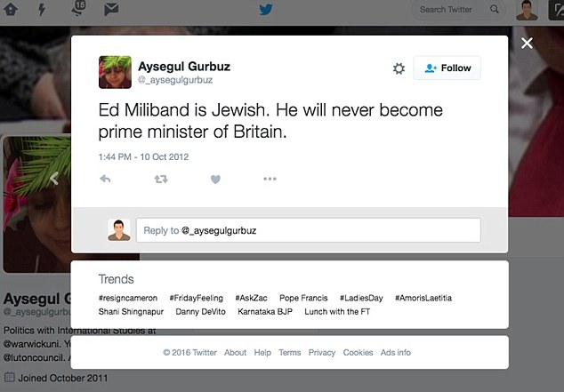The width and height of the screenshot is (564, 392).
Task: Follow Aysegul Gurbuz
Action: click(447, 68)
